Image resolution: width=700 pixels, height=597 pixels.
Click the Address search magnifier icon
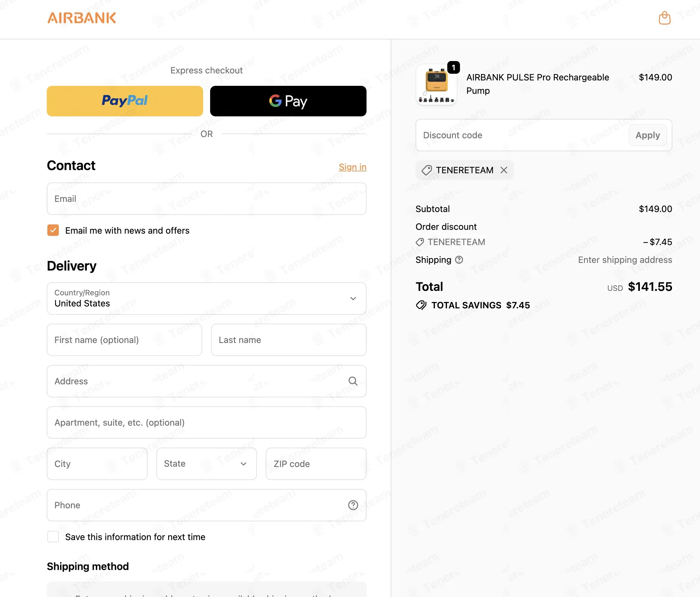pos(353,381)
